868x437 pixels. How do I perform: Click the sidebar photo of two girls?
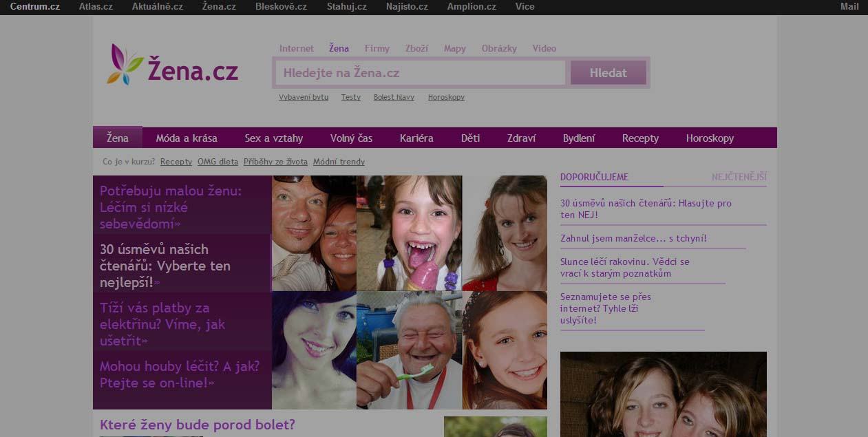pyautogui.click(x=664, y=394)
